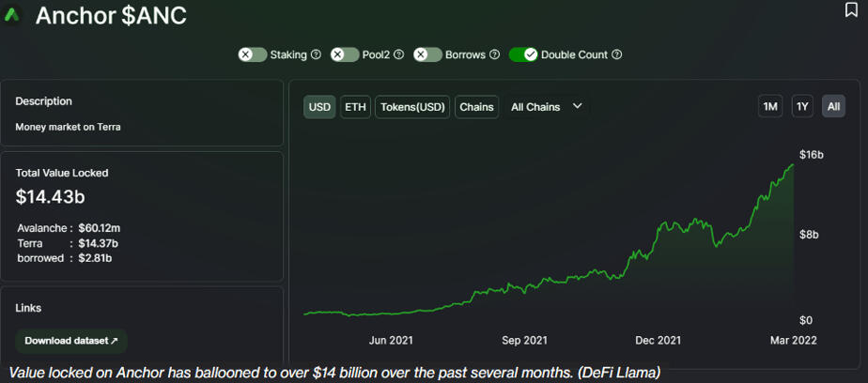Viewport: 868px width, 383px height.
Task: Set chart range to 1Y
Action: click(802, 106)
